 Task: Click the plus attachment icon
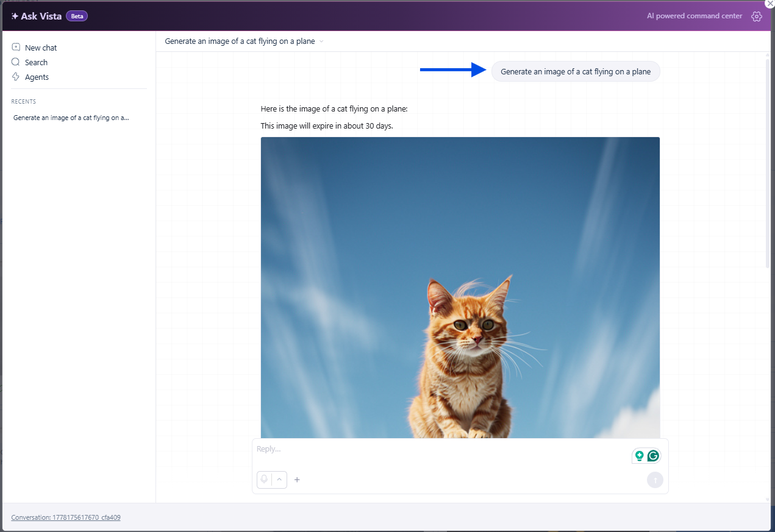(x=297, y=480)
